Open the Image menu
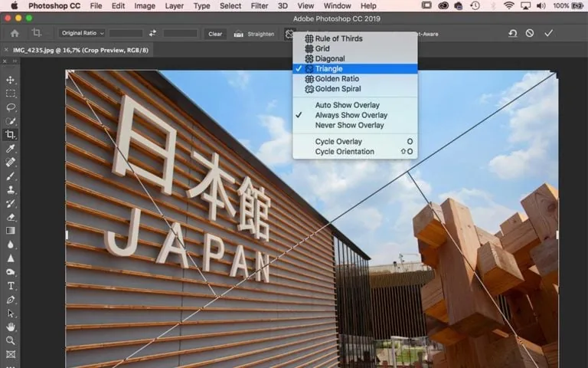This screenshot has width=588, height=368. tap(145, 5)
